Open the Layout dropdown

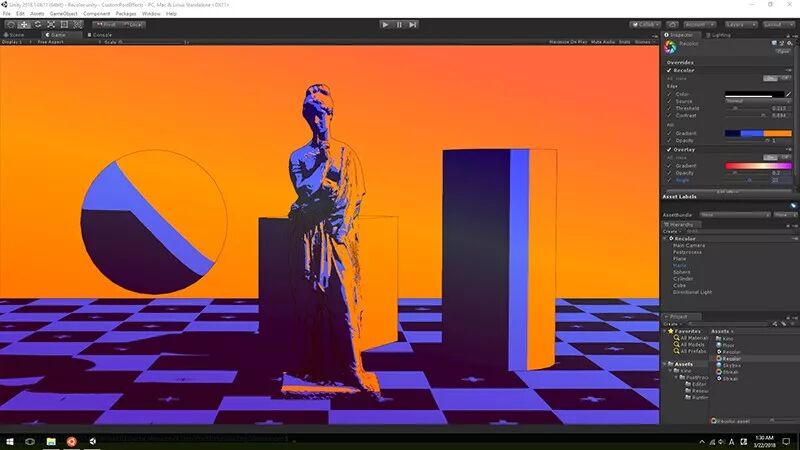(x=778, y=24)
